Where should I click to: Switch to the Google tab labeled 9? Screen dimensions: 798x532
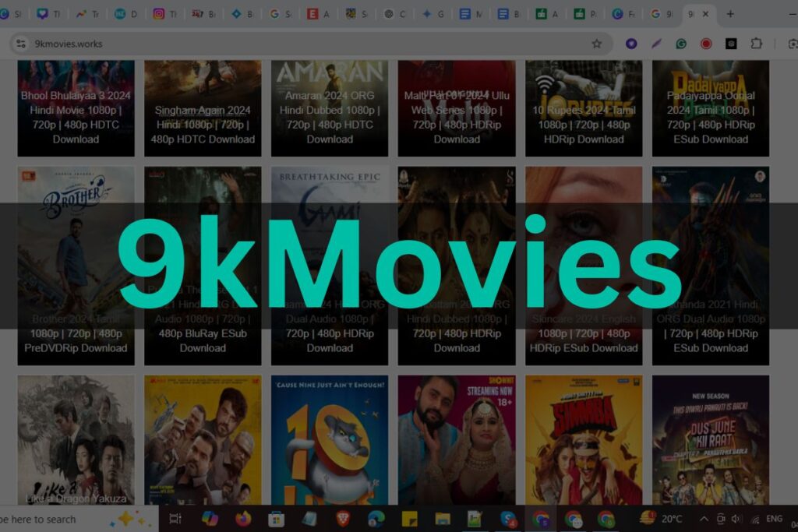(x=661, y=14)
